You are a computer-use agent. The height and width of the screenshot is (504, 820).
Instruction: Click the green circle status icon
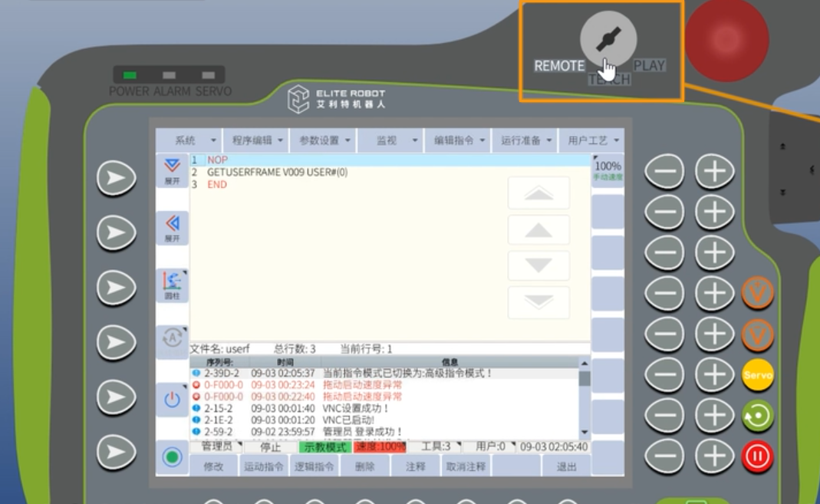(172, 457)
